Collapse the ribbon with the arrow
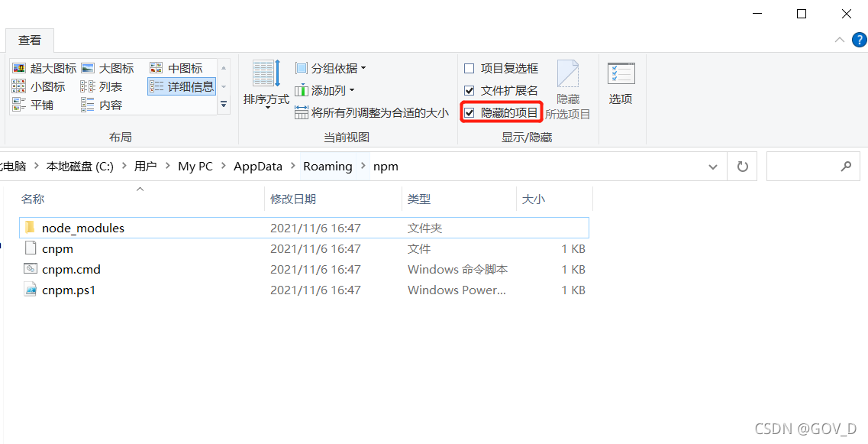The width and height of the screenshot is (868, 444). point(840,40)
